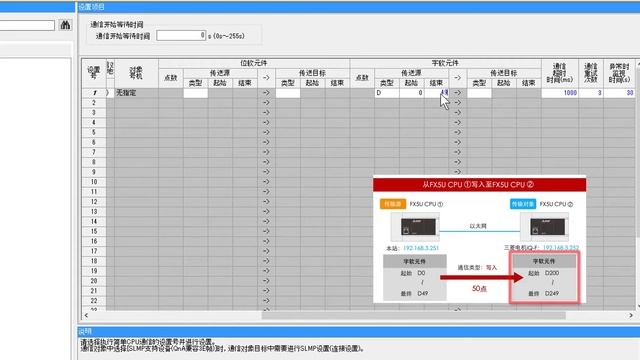Select setting row number 8

click(x=94, y=162)
